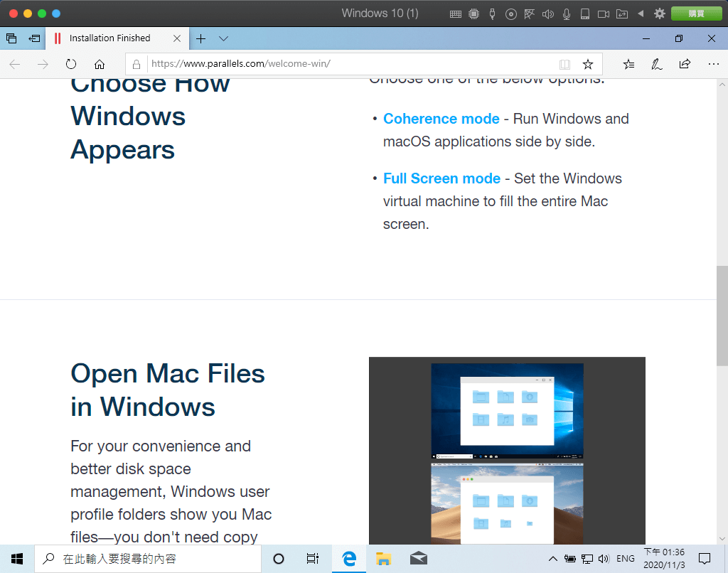Toggle reading view icon

tap(564, 64)
